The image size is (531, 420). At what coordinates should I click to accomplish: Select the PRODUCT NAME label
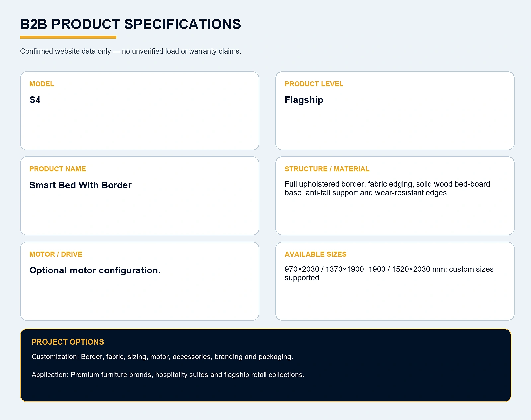(x=57, y=169)
